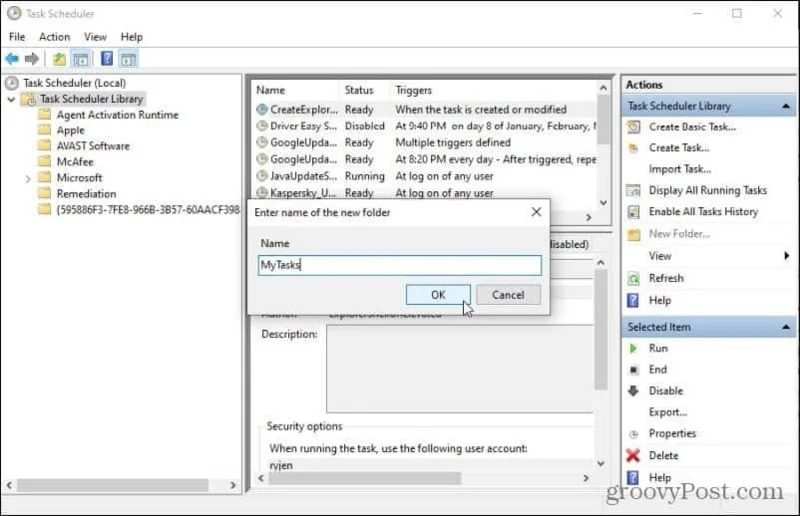Click the Up one level folder icon

pyautogui.click(x=59, y=59)
